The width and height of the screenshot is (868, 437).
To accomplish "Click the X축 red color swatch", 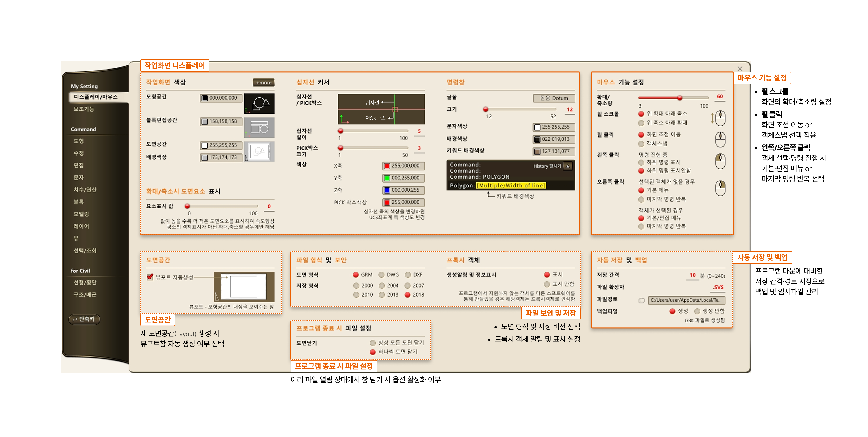I will click(387, 166).
